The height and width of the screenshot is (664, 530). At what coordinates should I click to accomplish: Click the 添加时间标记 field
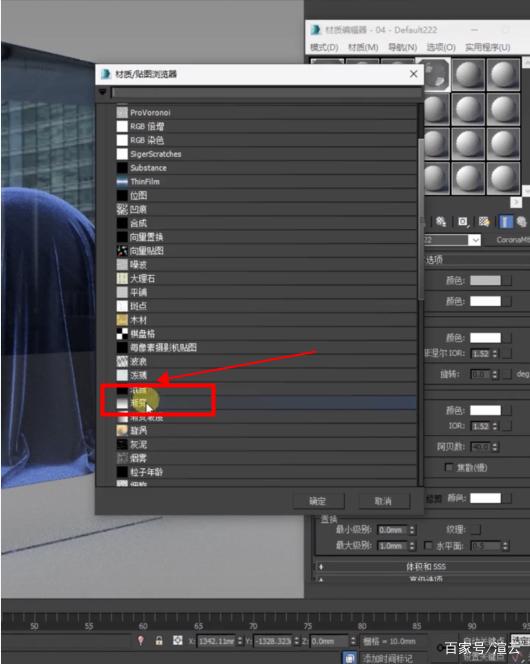click(x=387, y=658)
